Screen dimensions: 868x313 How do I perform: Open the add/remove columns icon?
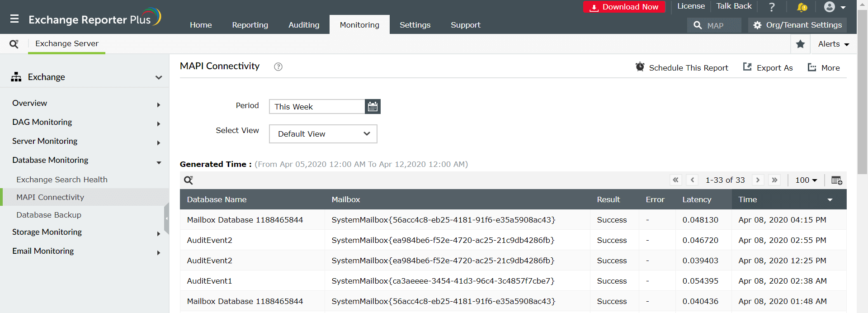tap(836, 180)
